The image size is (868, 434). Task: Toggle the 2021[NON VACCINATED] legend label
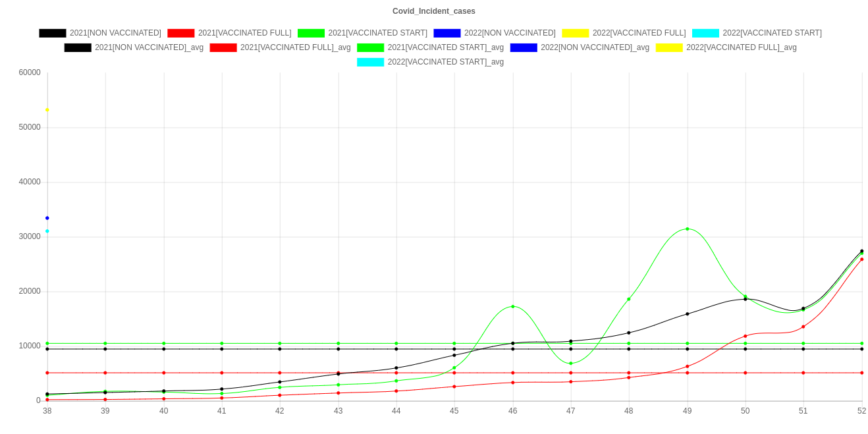(115, 33)
